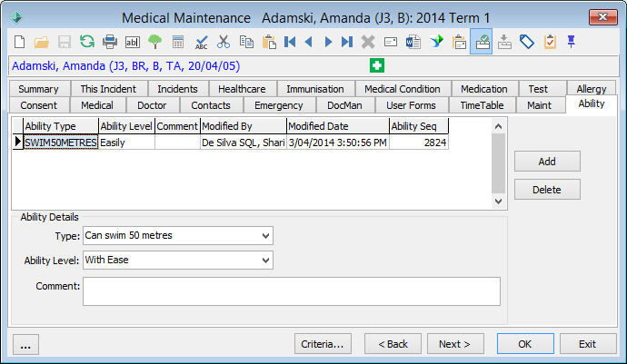Screen dimensions: 627x364
Task: Click the Add button
Action: click(547, 162)
